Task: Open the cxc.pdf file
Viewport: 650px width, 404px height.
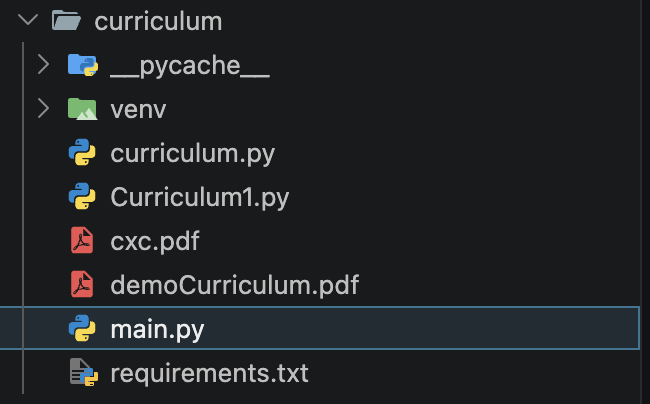Action: pos(157,241)
